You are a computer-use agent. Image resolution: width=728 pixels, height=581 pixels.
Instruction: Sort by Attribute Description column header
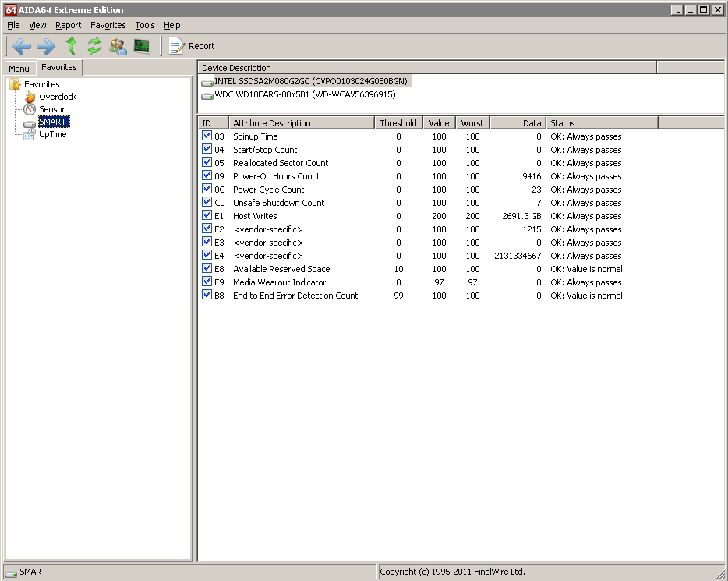302,123
